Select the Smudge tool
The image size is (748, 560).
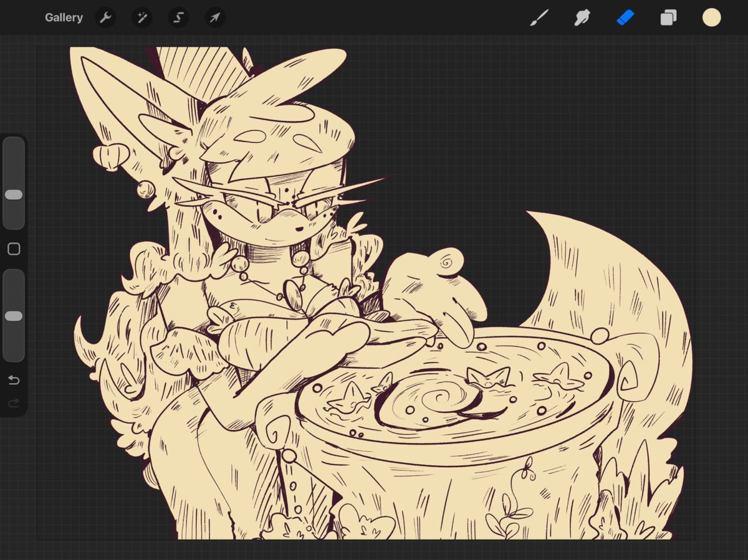582,17
